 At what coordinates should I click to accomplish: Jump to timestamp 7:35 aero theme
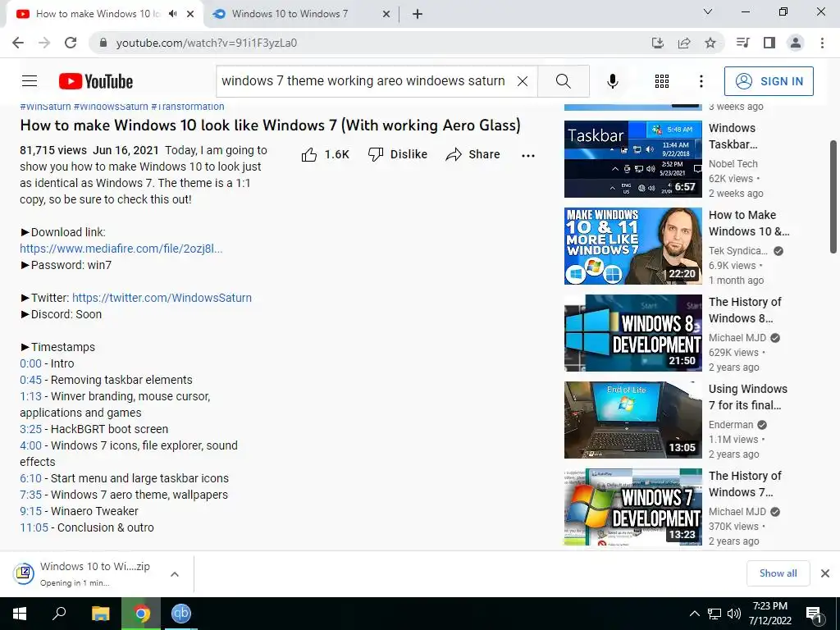(30, 495)
